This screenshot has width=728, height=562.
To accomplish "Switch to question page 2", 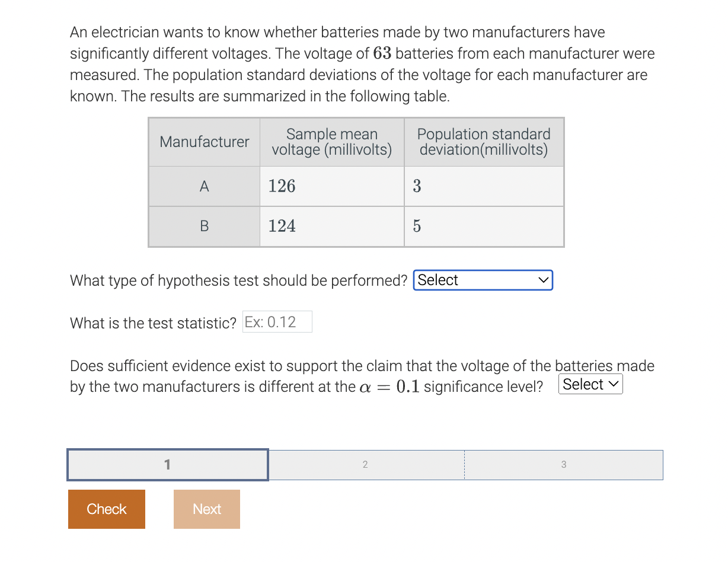I will point(365,465).
